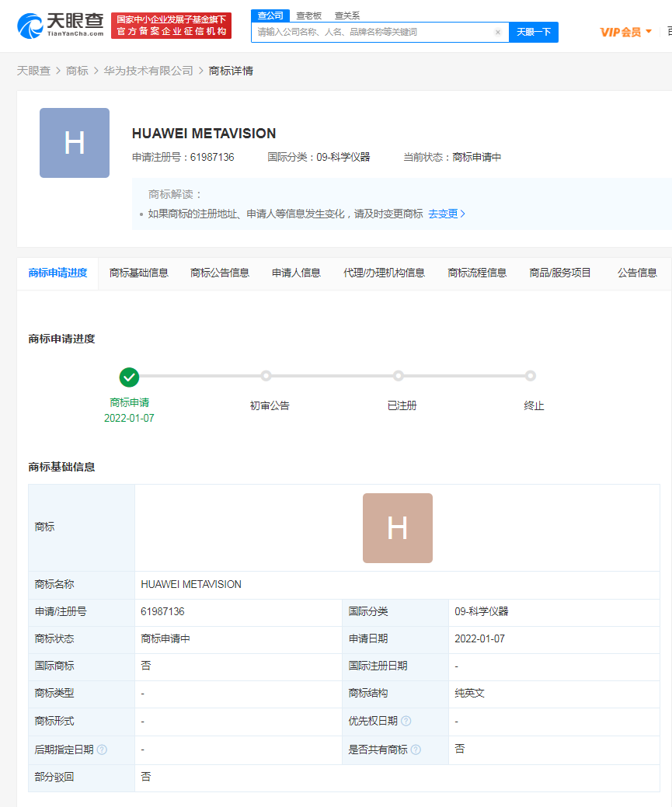Click the 国际商标 label cell

(82, 666)
